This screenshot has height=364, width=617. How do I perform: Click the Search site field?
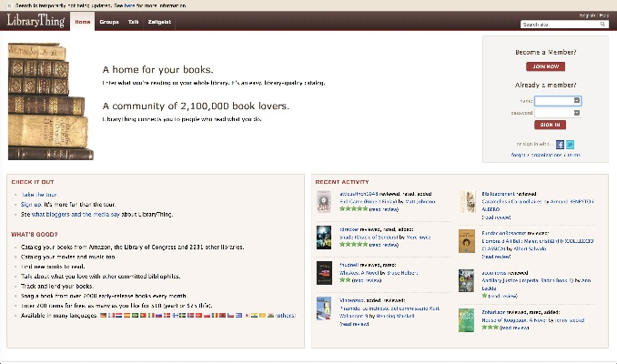(561, 25)
